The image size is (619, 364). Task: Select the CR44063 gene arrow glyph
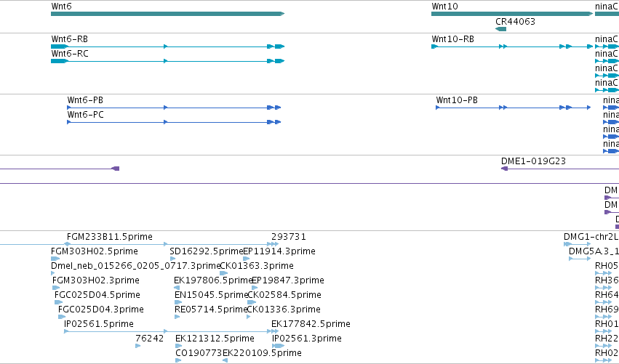click(500, 29)
